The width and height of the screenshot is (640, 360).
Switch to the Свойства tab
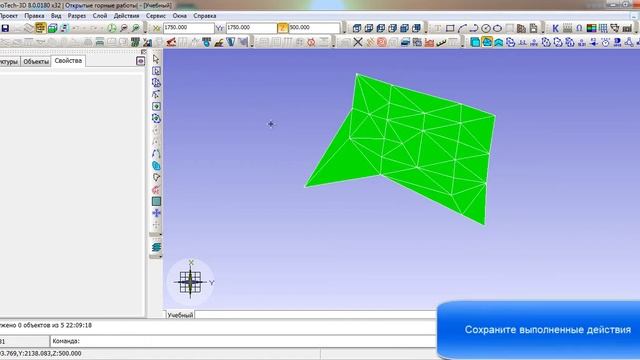click(x=68, y=60)
